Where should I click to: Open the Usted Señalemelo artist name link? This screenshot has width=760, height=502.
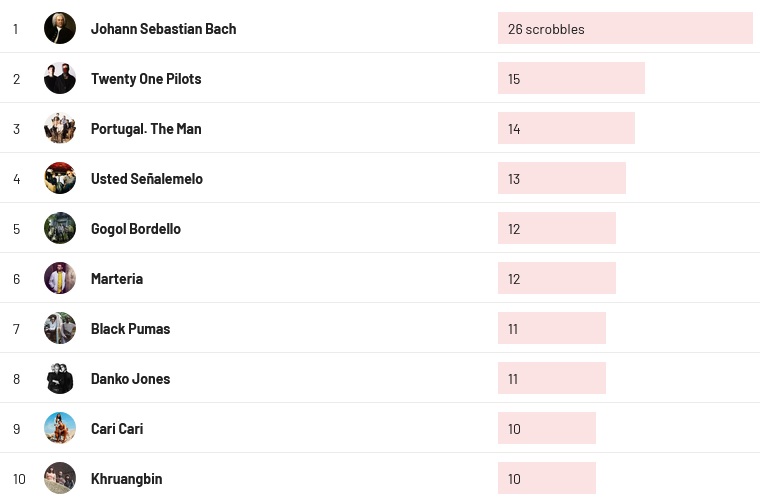146,179
